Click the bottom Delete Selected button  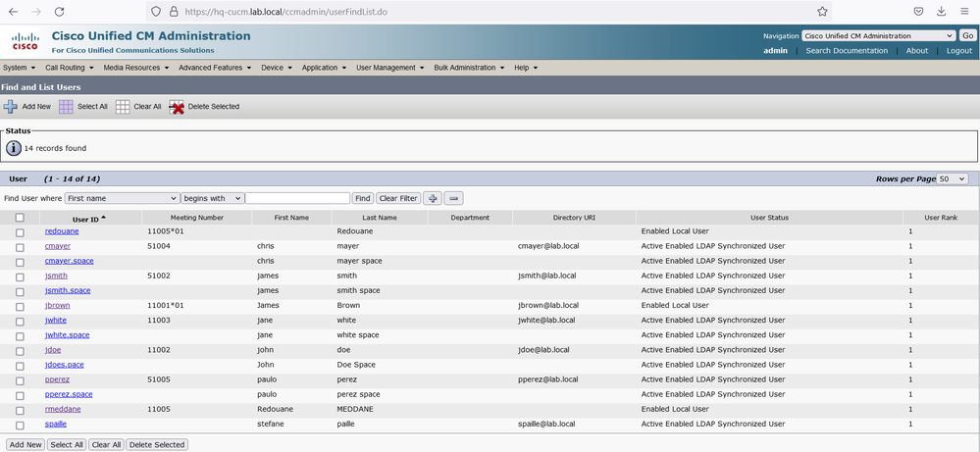157,445
